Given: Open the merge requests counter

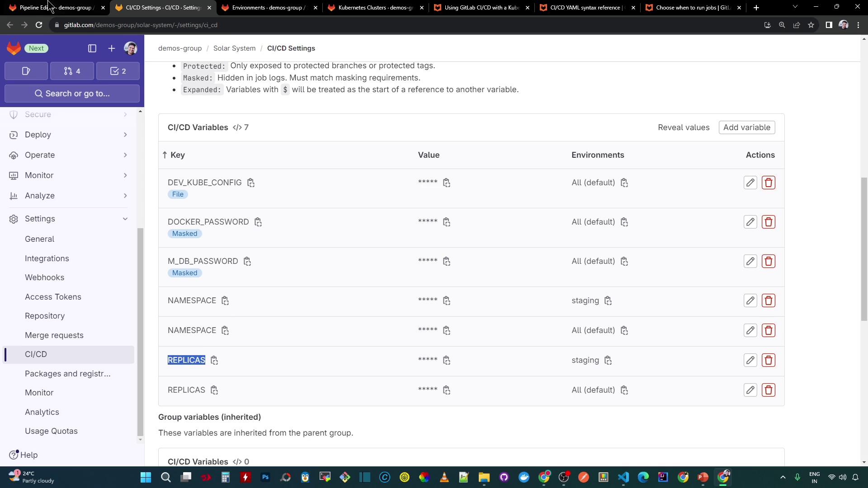Looking at the screenshot, I should click(72, 71).
